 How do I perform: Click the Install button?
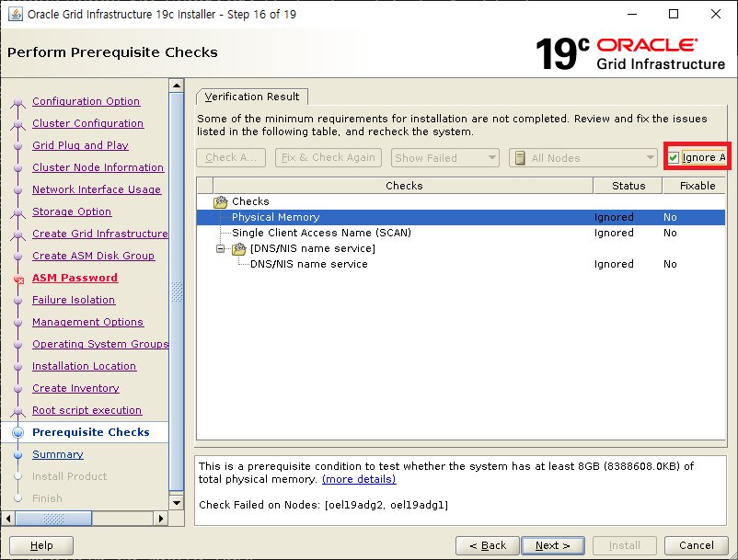pyautogui.click(x=625, y=545)
